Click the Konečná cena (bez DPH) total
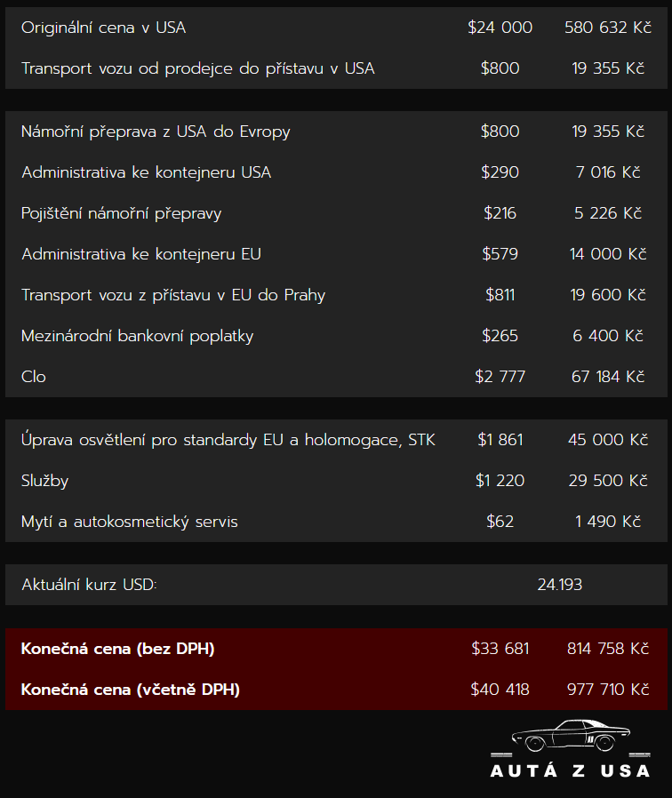672x798 pixels. (117, 649)
